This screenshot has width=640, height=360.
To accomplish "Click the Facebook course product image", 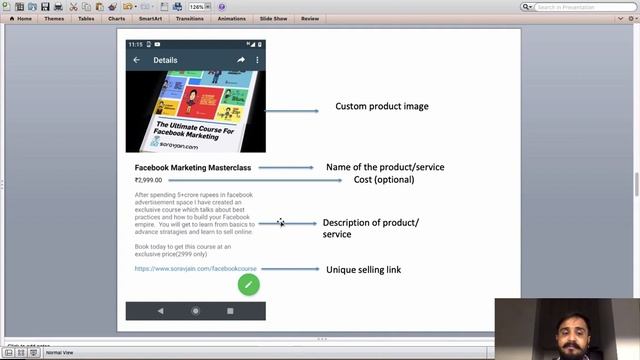I will coord(196,111).
